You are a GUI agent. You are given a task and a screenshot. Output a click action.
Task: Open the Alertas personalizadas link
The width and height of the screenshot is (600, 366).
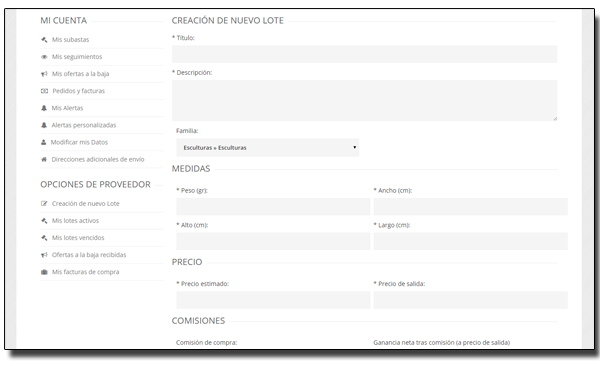point(84,125)
